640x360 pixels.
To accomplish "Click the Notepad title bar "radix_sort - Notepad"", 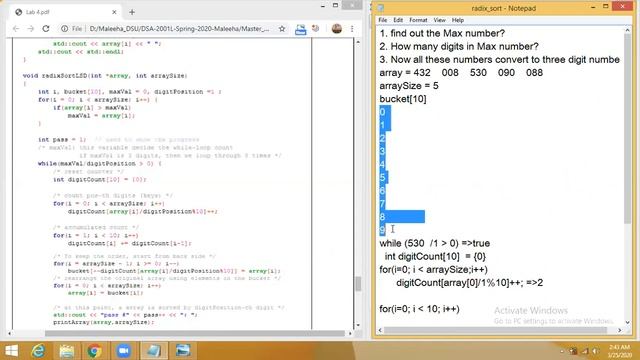I will 504,8.
